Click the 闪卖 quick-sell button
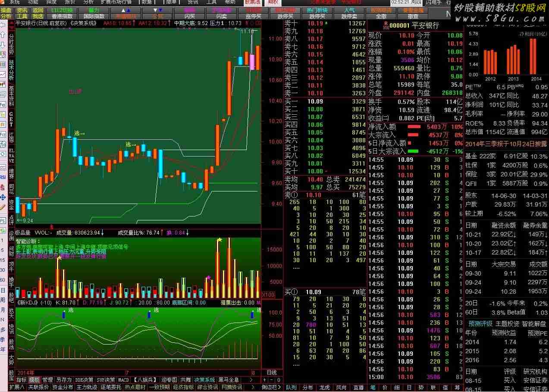This screenshot has height=392, width=549. point(222,16)
